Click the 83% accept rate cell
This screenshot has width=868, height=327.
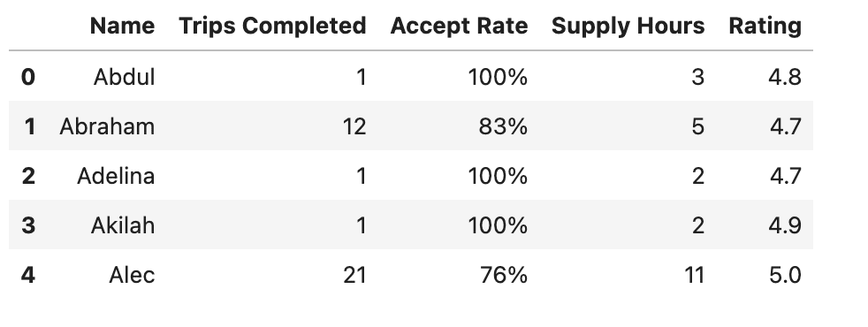[x=503, y=126]
